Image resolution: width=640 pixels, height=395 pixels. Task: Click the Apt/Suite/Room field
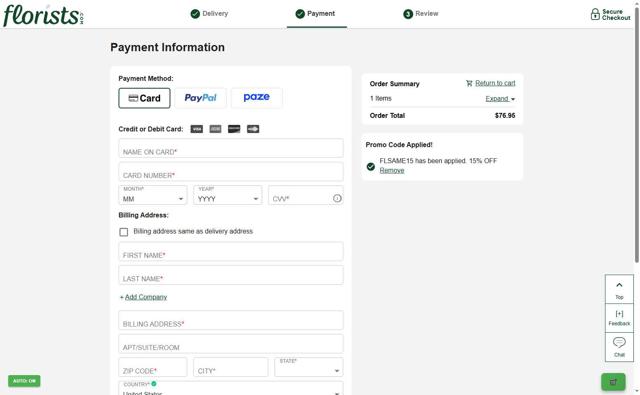pyautogui.click(x=231, y=344)
